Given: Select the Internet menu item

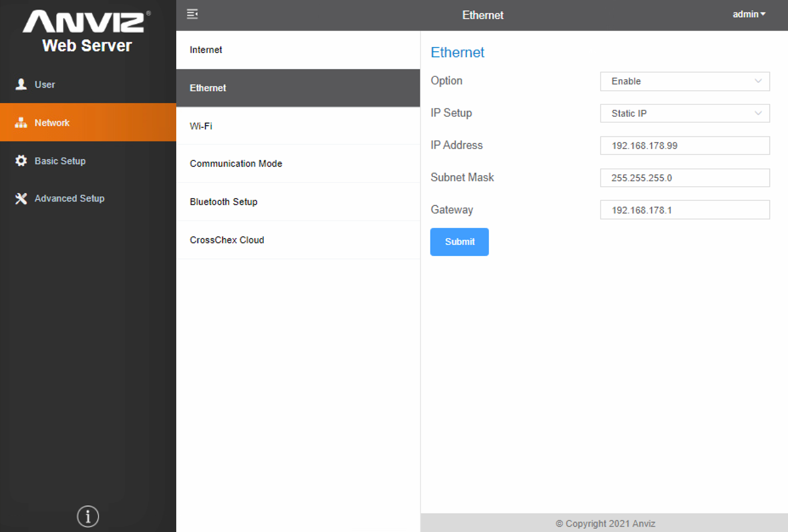Looking at the screenshot, I should point(206,50).
